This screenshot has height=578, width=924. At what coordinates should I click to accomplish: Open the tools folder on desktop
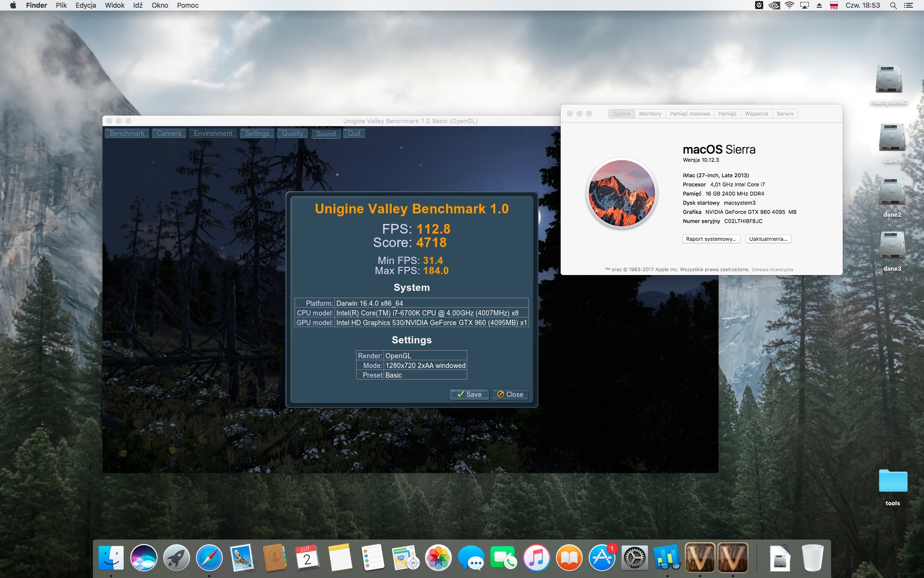click(x=893, y=486)
